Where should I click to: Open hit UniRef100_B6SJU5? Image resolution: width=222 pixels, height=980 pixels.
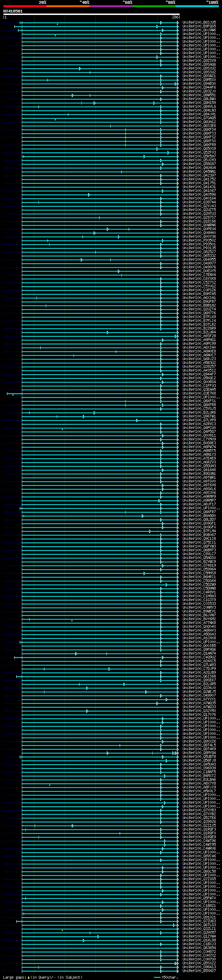(x=199, y=23)
